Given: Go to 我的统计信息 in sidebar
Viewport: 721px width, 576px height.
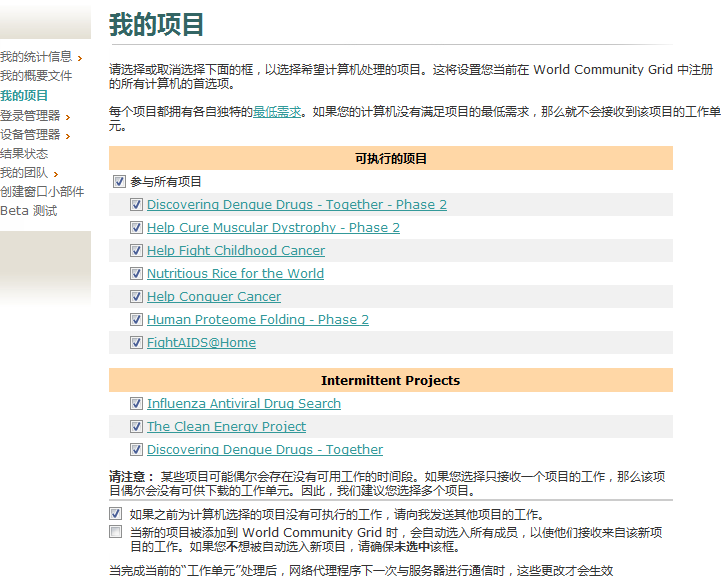Looking at the screenshot, I should click(x=36, y=57).
